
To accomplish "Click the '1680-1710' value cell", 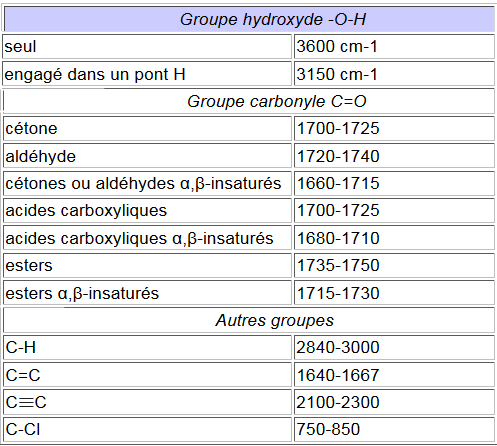I will click(x=394, y=238).
